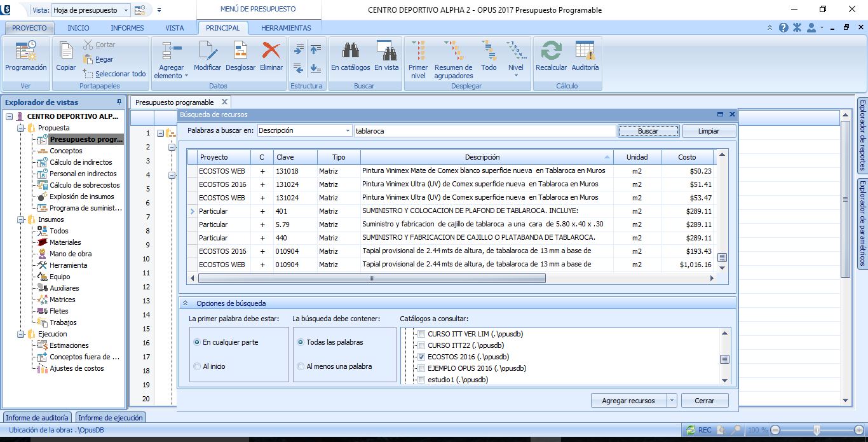Open the Agregar recursos dropdown arrow
This screenshot has height=442, width=868.
(x=672, y=401)
